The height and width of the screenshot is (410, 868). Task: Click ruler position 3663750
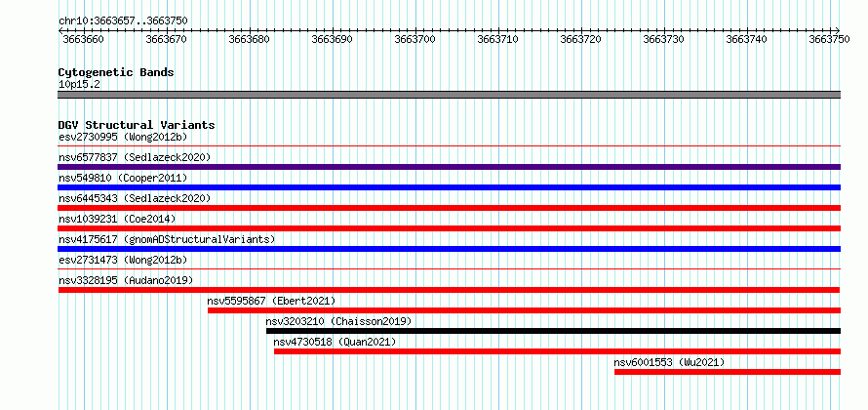pyautogui.click(x=829, y=39)
